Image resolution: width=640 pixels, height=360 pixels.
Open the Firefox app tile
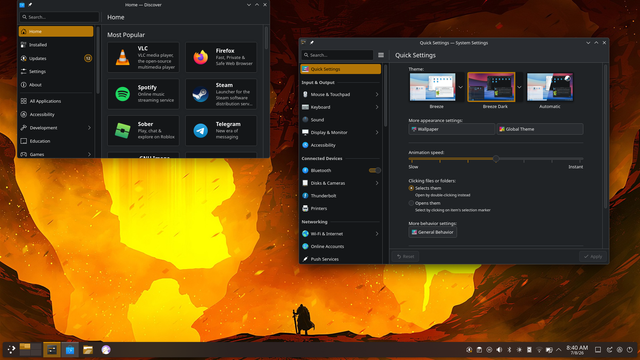(x=221, y=58)
